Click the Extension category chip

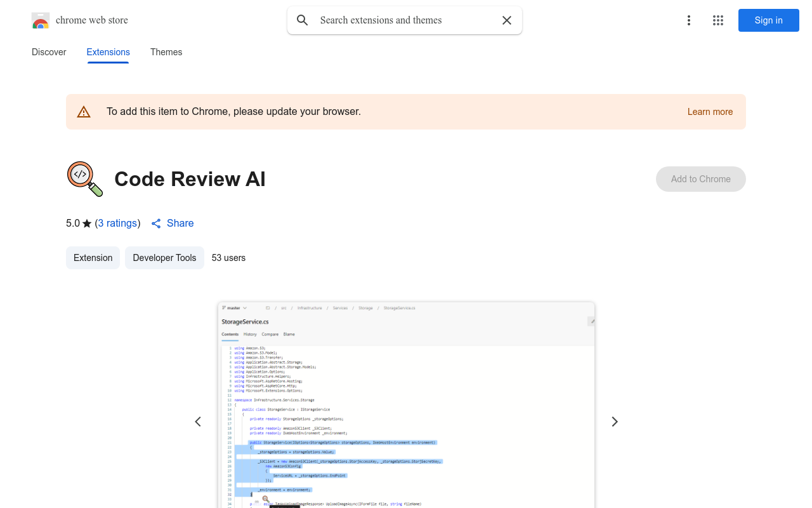[93, 258]
